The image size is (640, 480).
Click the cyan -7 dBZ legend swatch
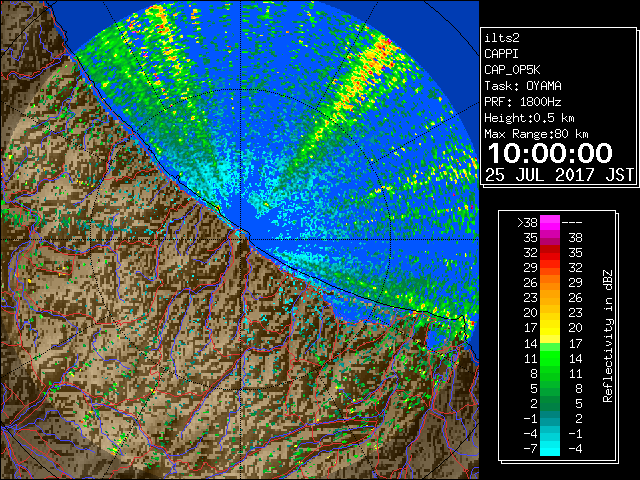[x=550, y=448]
